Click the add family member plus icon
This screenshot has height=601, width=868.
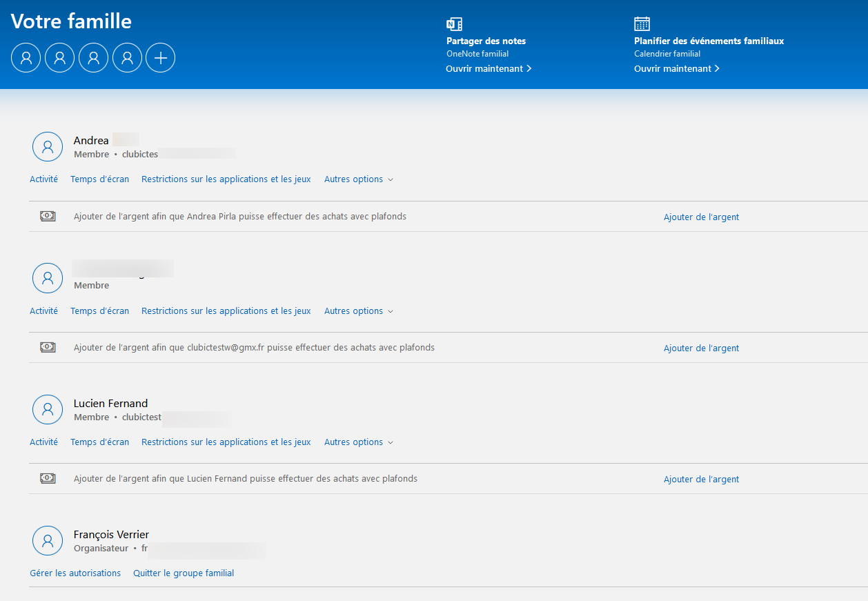[x=161, y=58]
